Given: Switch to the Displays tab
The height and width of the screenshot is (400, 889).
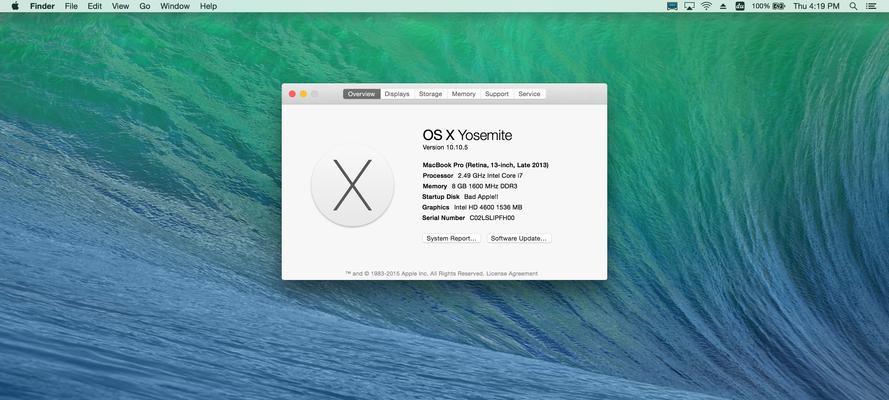Looking at the screenshot, I should tap(397, 94).
